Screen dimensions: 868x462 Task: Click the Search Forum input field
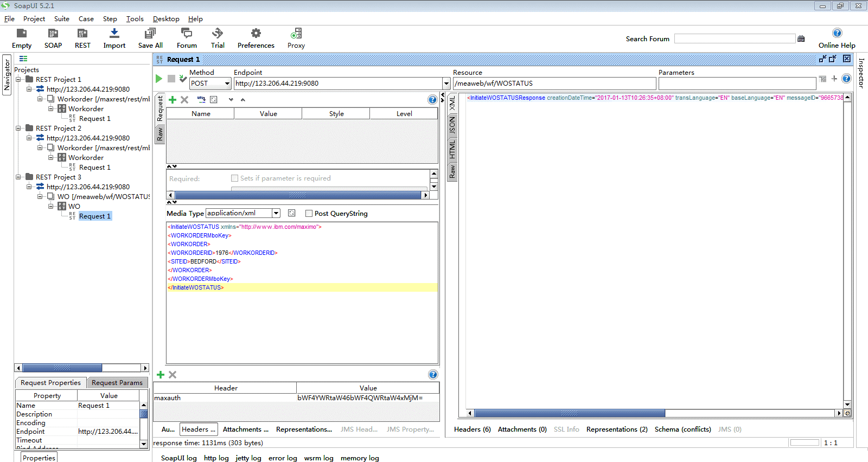(735, 39)
